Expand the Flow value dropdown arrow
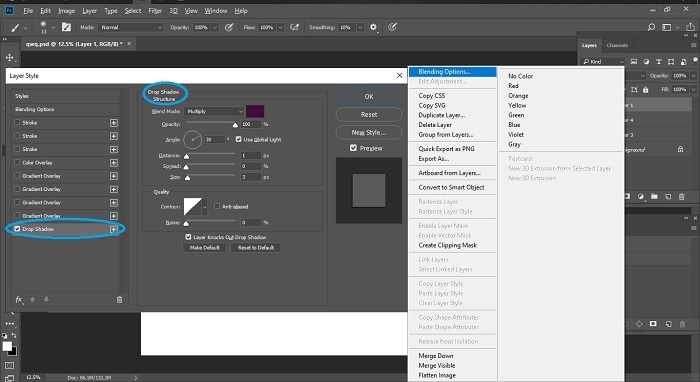This screenshot has height=382, width=700. click(x=280, y=27)
